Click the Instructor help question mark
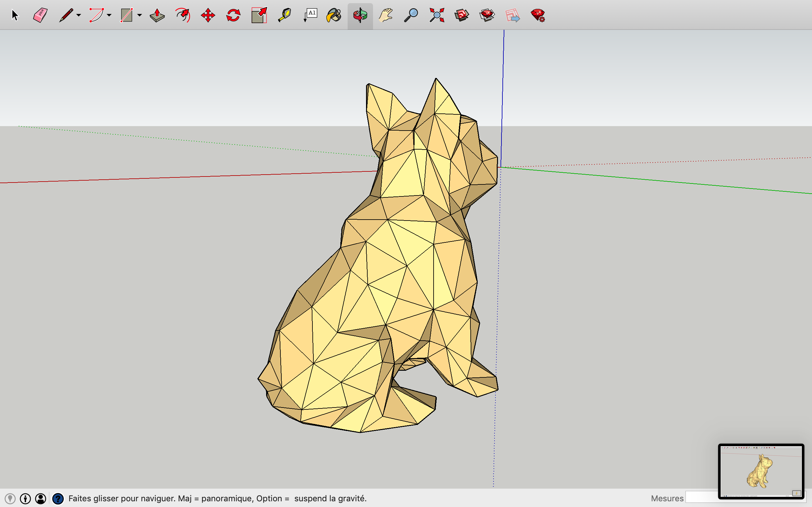The height and width of the screenshot is (507, 812). tap(58, 499)
